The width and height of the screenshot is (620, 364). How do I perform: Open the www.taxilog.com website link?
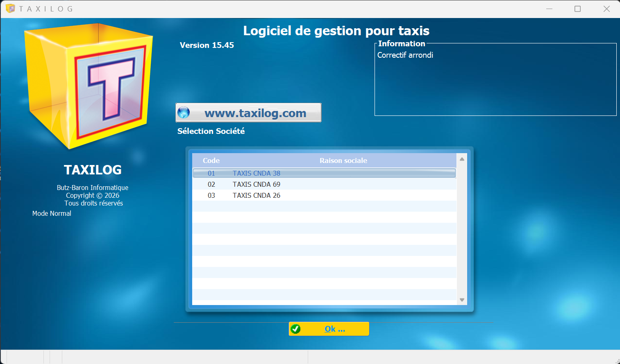(x=248, y=113)
